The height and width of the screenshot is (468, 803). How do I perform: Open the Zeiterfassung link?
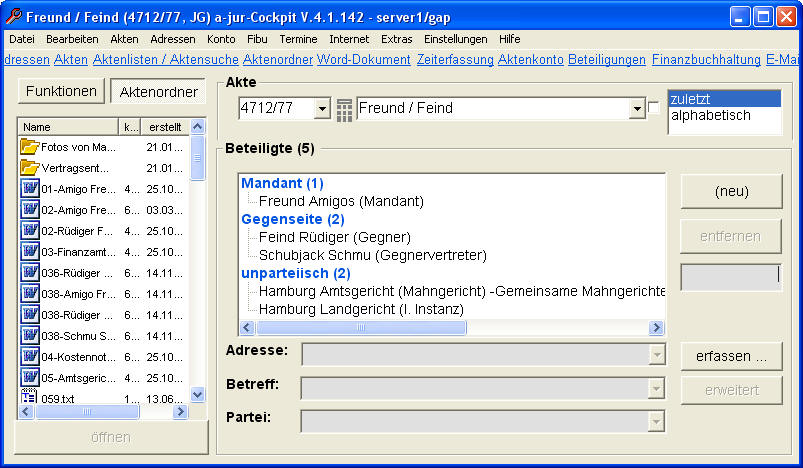tap(455, 59)
